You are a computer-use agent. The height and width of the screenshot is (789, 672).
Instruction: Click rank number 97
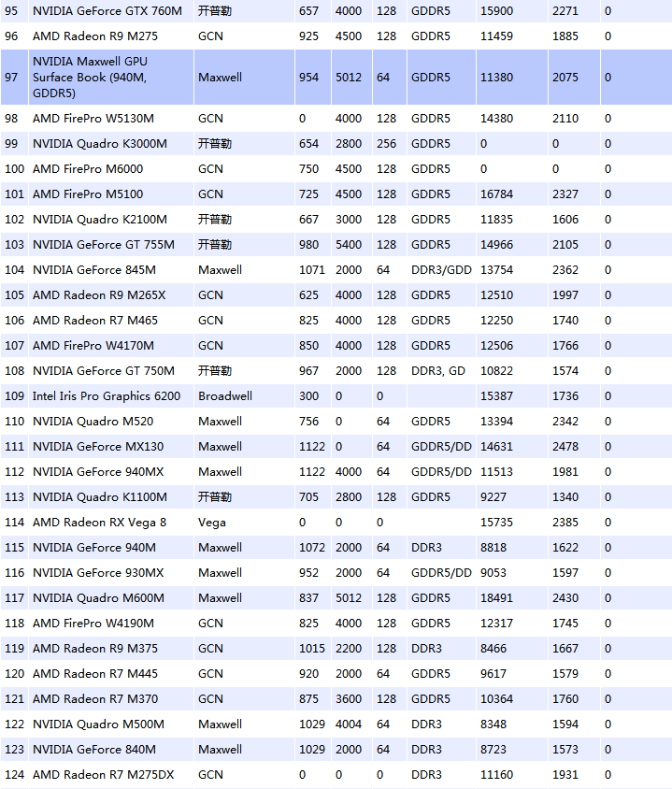(x=11, y=77)
